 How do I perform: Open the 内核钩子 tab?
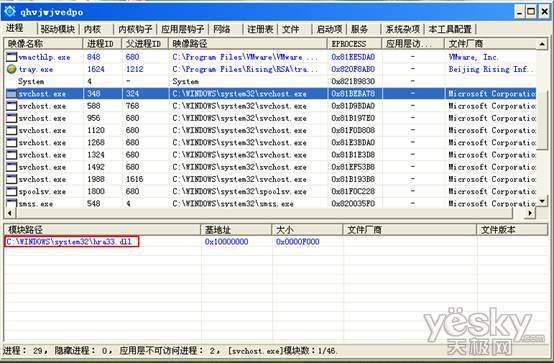(x=135, y=29)
